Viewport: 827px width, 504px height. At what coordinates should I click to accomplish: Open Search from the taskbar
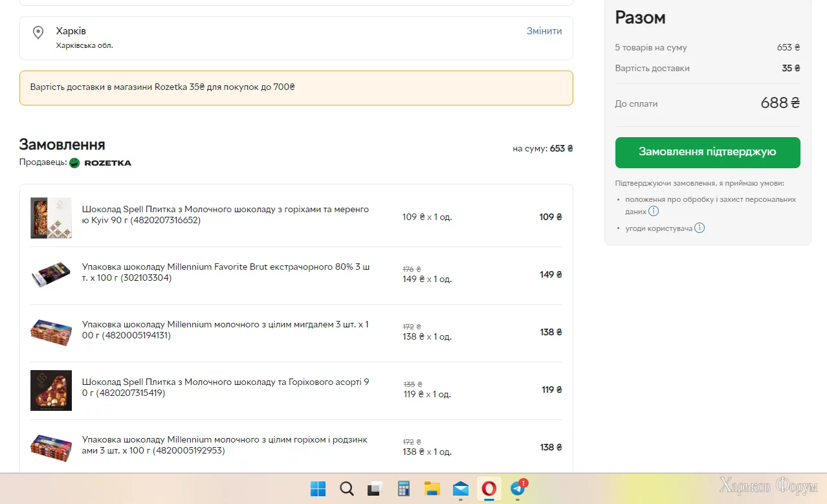[347, 488]
